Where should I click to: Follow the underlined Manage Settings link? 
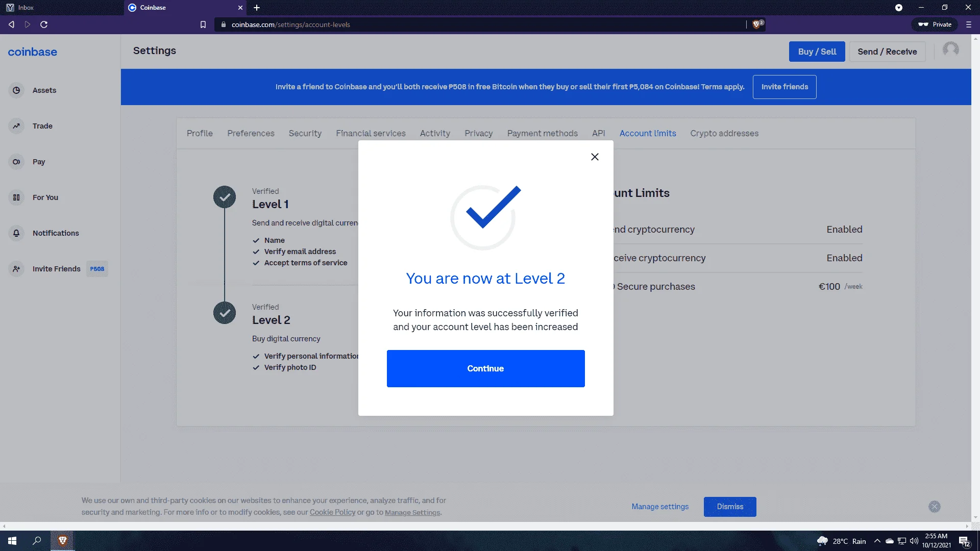tap(412, 512)
